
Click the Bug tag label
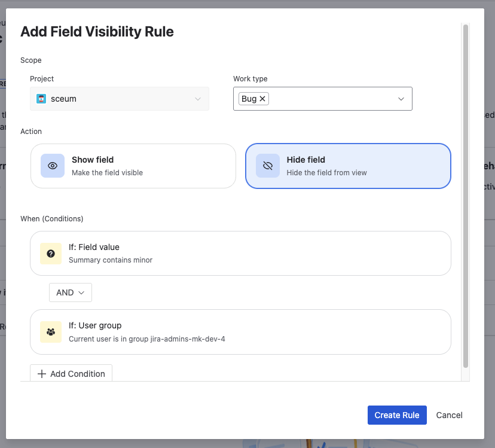(249, 99)
